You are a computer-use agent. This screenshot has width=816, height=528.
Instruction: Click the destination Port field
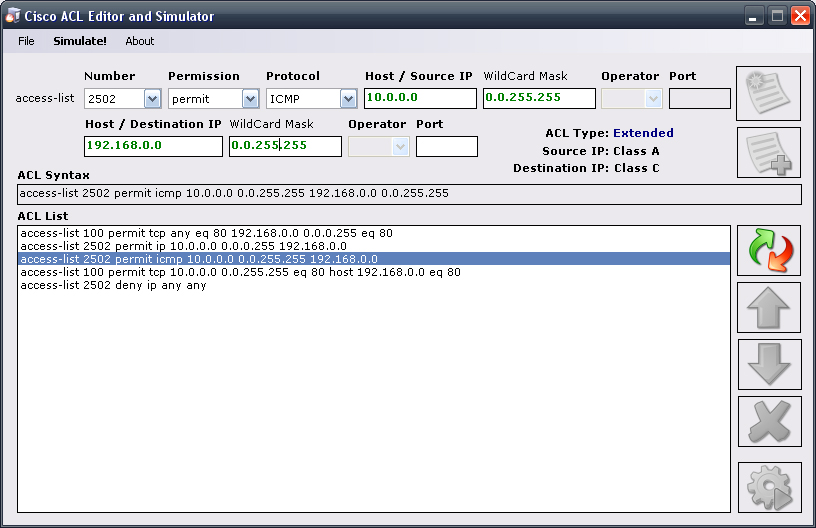447,146
